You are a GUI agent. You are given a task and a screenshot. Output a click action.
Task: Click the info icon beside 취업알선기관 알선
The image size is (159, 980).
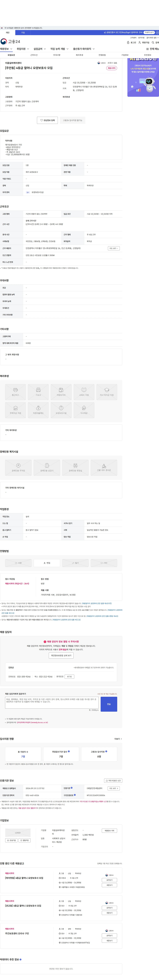[69, 751]
